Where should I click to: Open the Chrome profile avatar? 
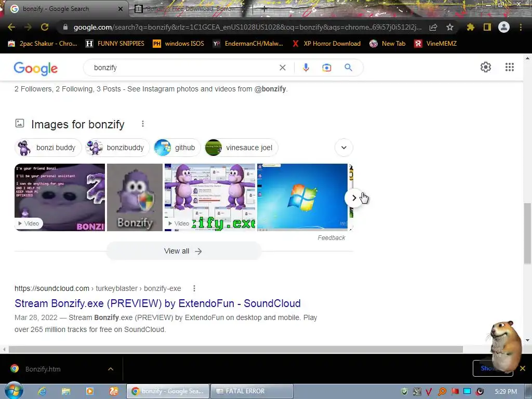504,27
